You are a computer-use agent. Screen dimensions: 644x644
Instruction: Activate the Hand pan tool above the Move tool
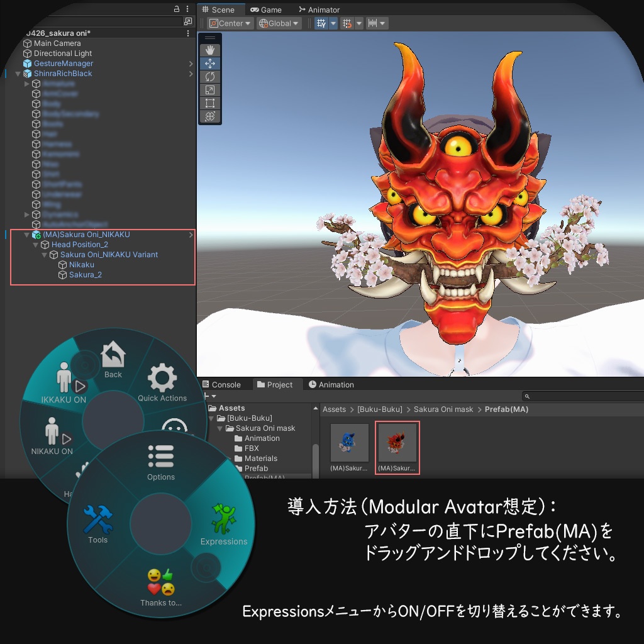pyautogui.click(x=209, y=50)
